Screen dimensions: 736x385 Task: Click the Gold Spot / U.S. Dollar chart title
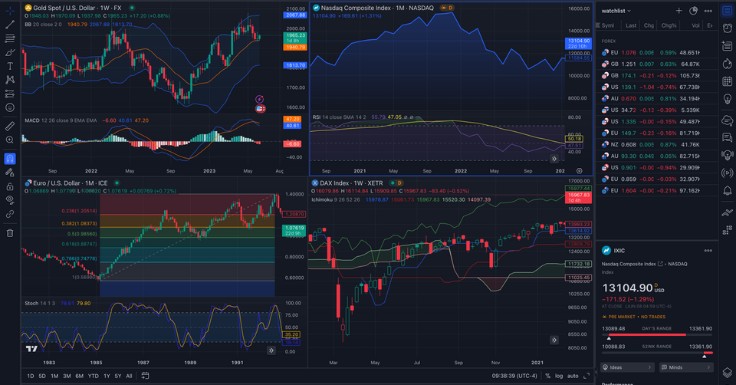77,8
